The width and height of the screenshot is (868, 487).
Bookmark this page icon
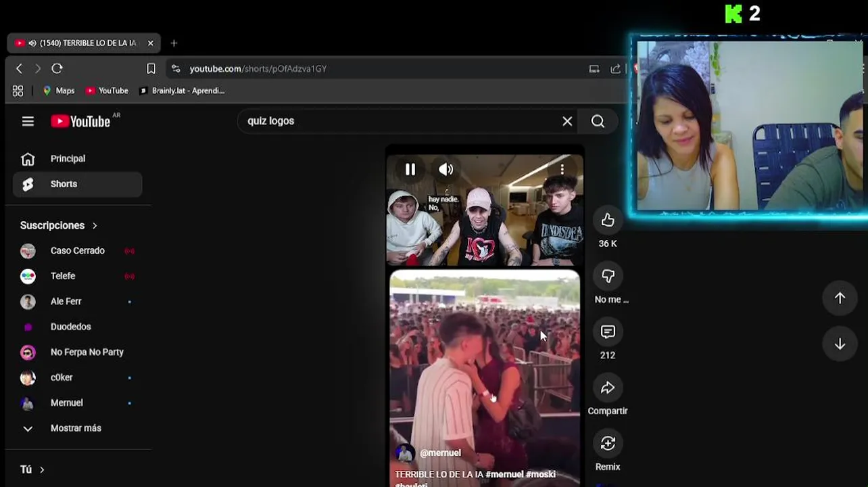click(x=151, y=68)
